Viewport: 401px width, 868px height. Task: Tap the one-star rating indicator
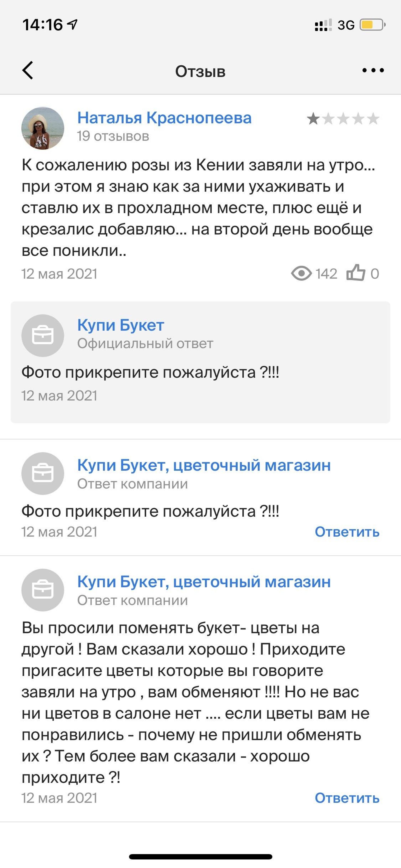pyautogui.click(x=343, y=119)
